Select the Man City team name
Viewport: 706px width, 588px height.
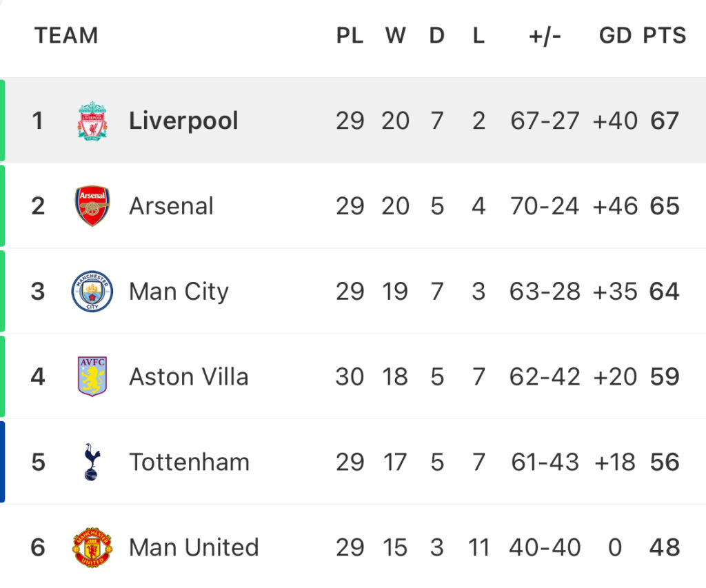[x=179, y=292]
